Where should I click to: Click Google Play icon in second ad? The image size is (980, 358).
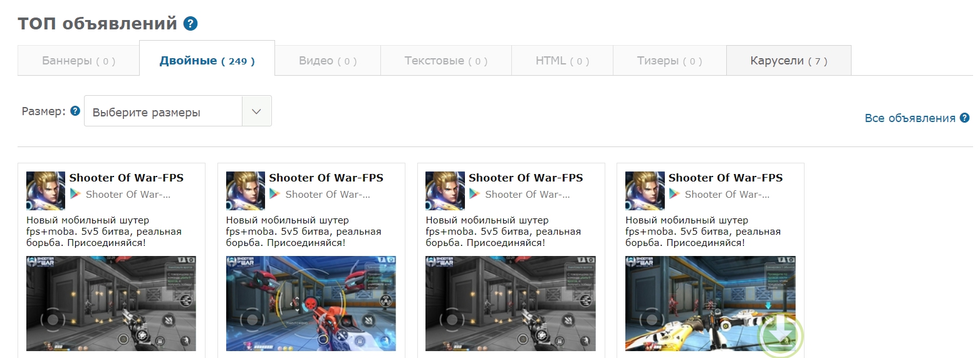[275, 194]
